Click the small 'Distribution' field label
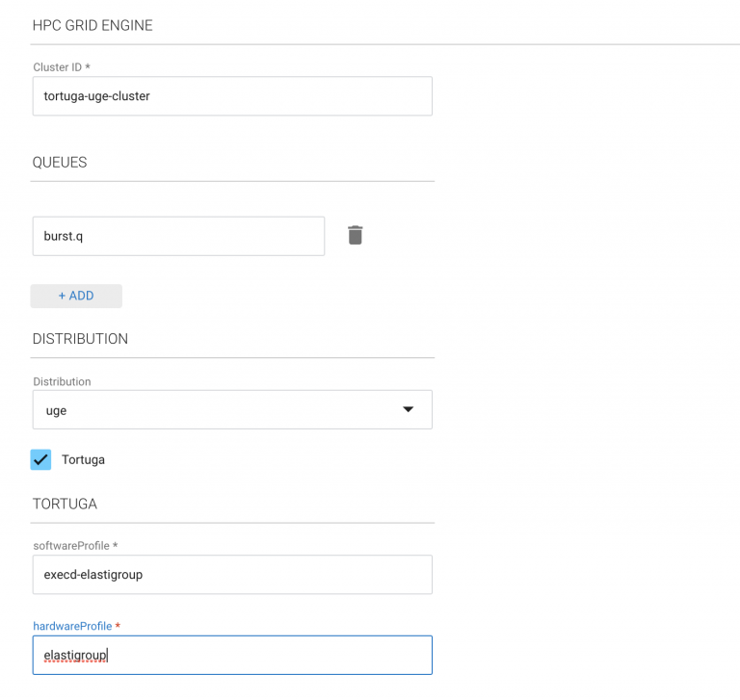Screen dimensions: 740x700 click(x=62, y=381)
